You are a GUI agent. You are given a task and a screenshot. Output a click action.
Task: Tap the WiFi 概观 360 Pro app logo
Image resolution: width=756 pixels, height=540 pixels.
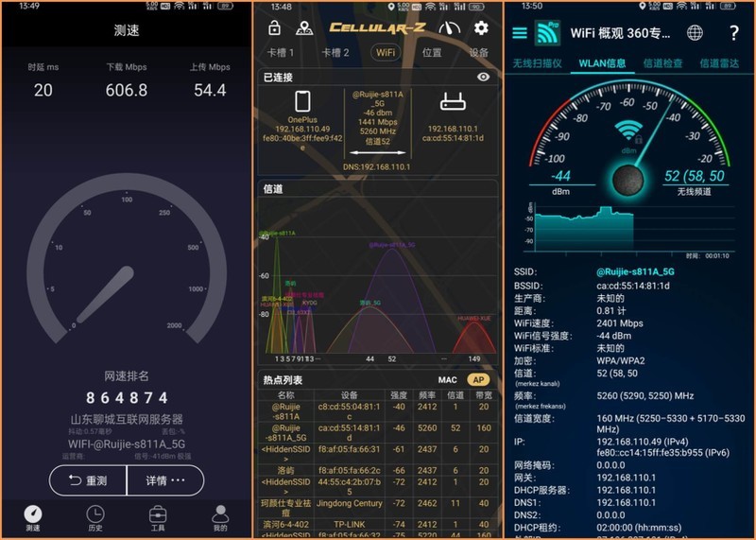[x=548, y=33]
